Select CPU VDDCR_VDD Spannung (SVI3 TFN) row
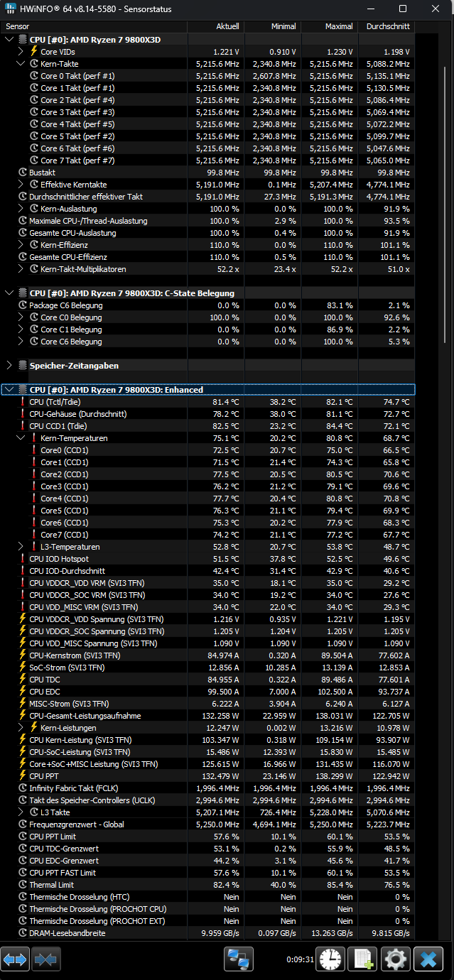Image resolution: width=454 pixels, height=980 pixels. pyautogui.click(x=207, y=619)
